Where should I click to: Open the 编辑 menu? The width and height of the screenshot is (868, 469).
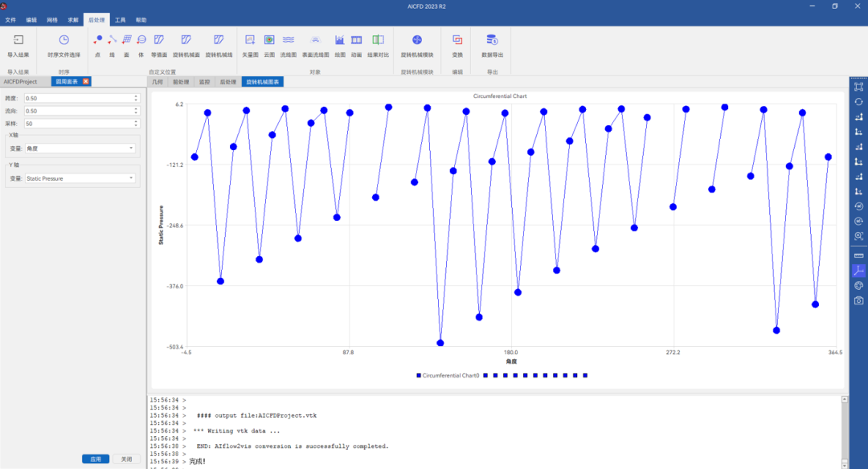pos(31,20)
